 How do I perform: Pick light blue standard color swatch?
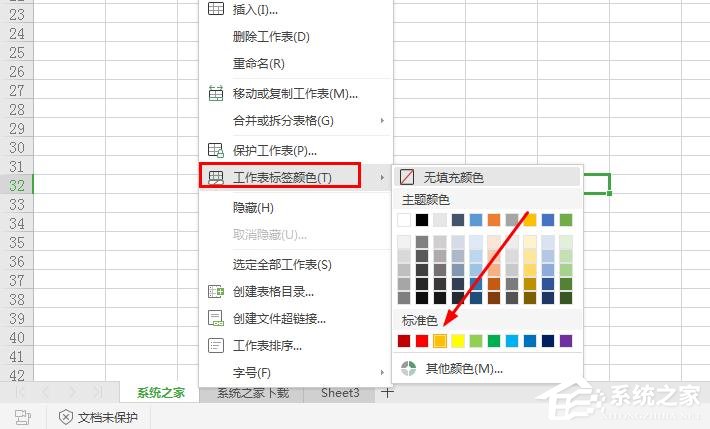512,341
